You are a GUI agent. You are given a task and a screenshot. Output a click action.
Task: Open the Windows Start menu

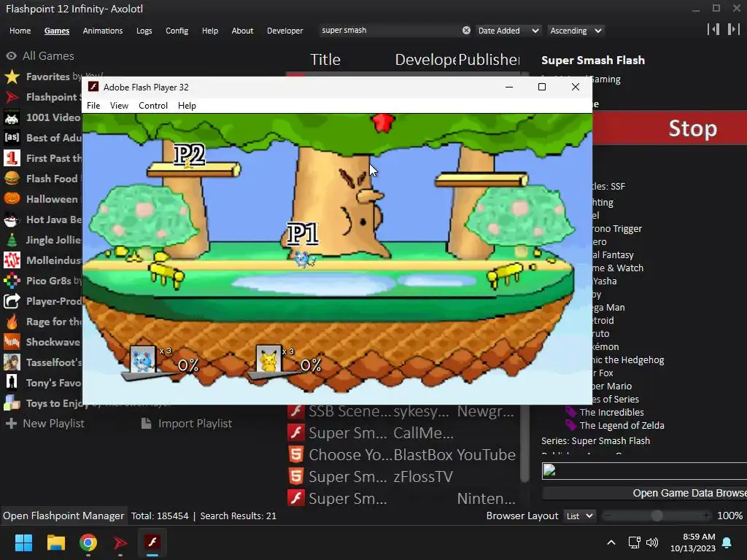[x=23, y=542]
